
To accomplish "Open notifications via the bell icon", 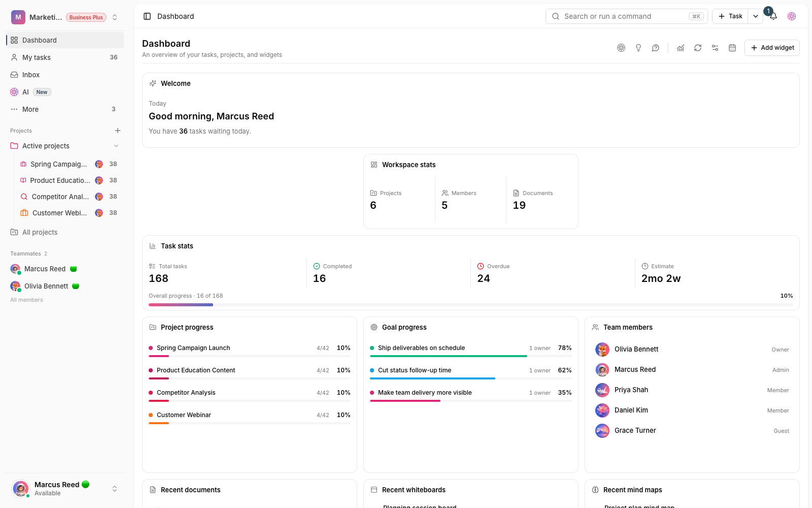I will click(x=773, y=16).
